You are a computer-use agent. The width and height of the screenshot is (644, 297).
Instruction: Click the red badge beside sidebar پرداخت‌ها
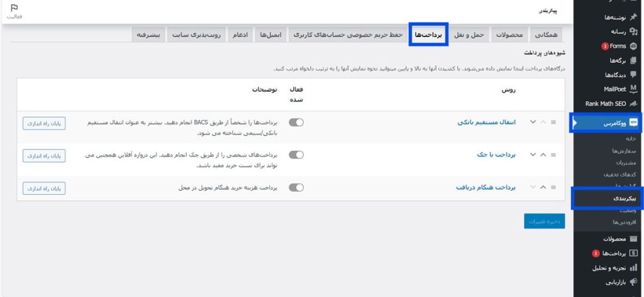point(596,254)
